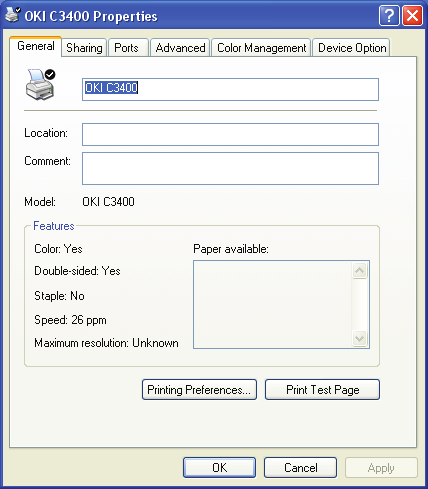Click the Apply button
The image size is (428, 489).
tap(381, 467)
